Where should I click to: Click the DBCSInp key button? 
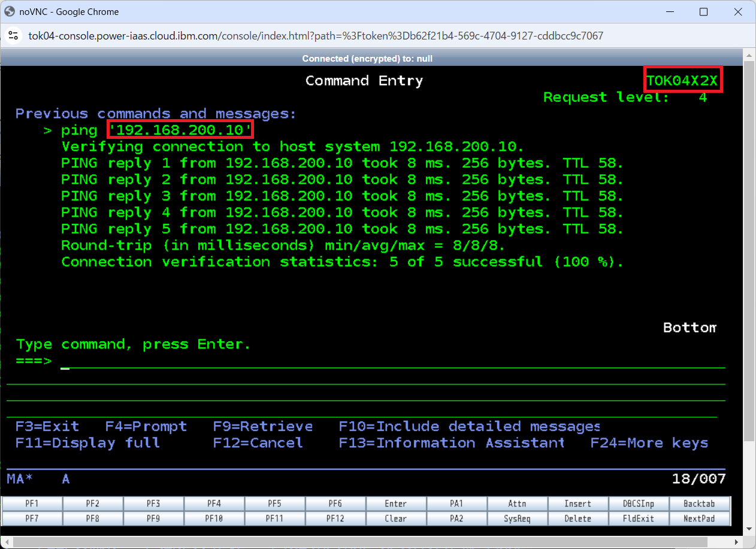[638, 503]
